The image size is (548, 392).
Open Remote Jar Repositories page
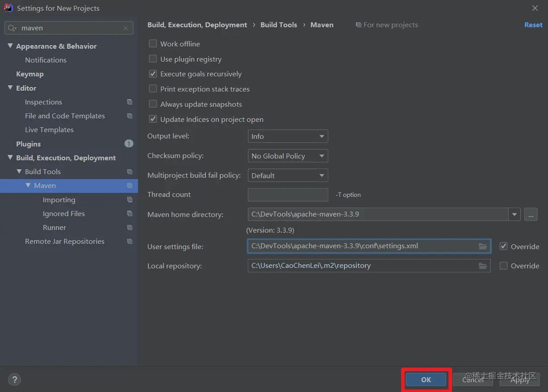[65, 241]
